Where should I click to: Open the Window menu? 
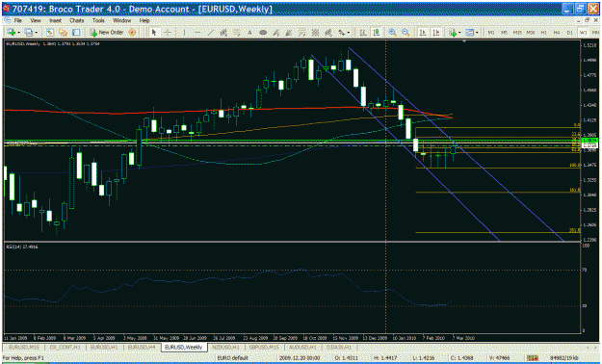click(x=121, y=20)
